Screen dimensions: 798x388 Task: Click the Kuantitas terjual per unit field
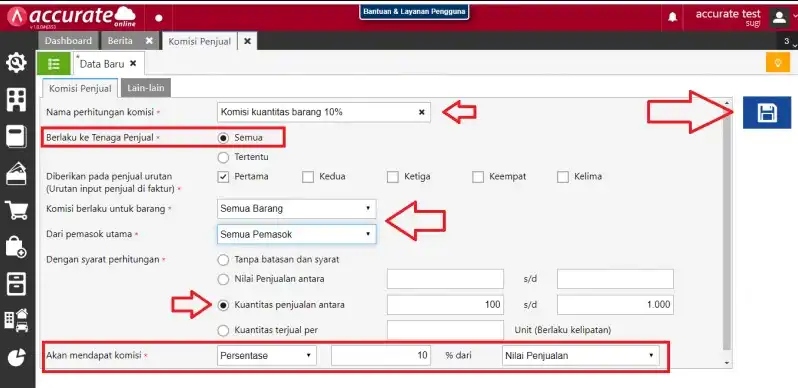pyautogui.click(x=445, y=330)
